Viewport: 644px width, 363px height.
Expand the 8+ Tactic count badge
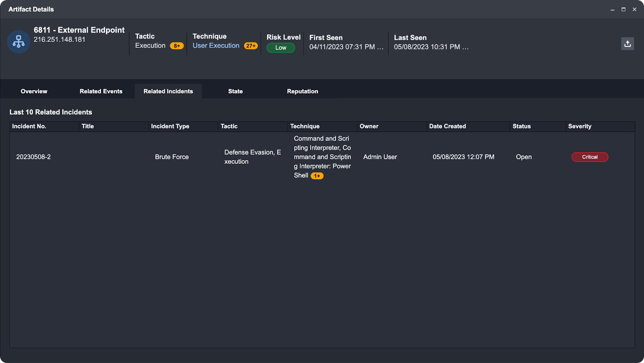point(177,46)
